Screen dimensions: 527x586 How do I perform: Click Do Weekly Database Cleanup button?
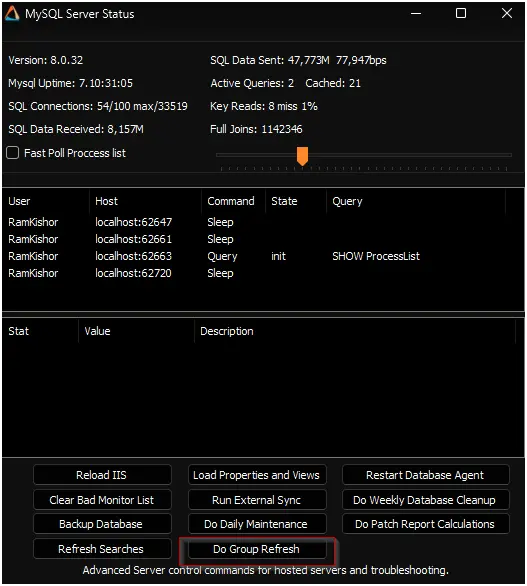tap(425, 500)
